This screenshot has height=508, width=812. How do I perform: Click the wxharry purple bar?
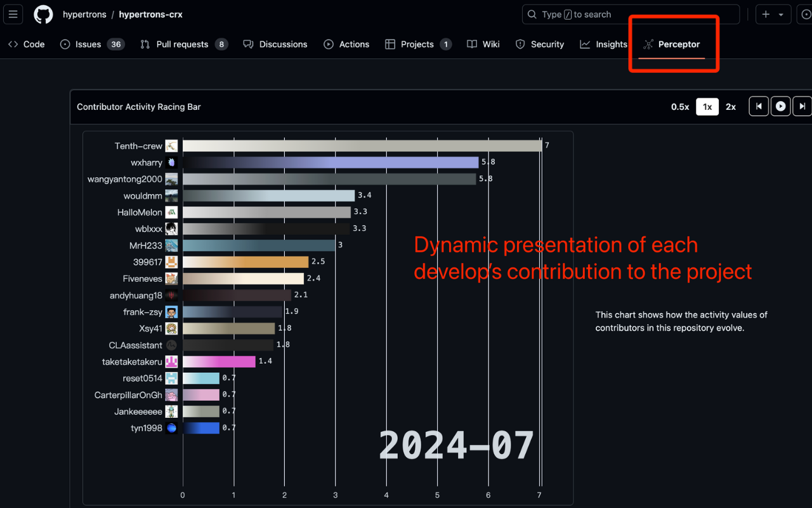(331, 163)
